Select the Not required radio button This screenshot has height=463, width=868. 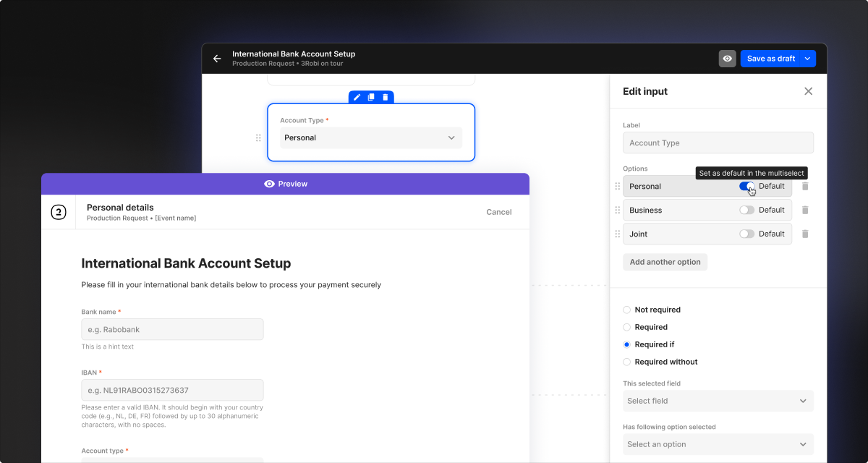[626, 310]
